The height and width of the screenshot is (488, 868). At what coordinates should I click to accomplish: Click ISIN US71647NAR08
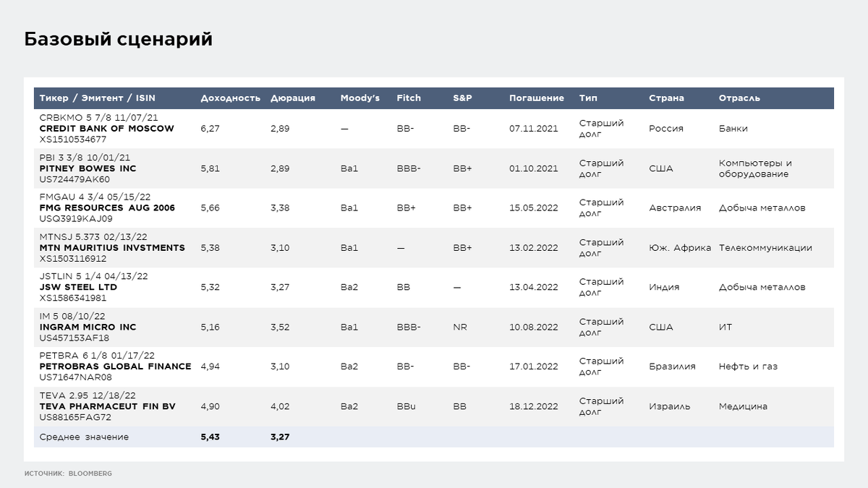76,377
